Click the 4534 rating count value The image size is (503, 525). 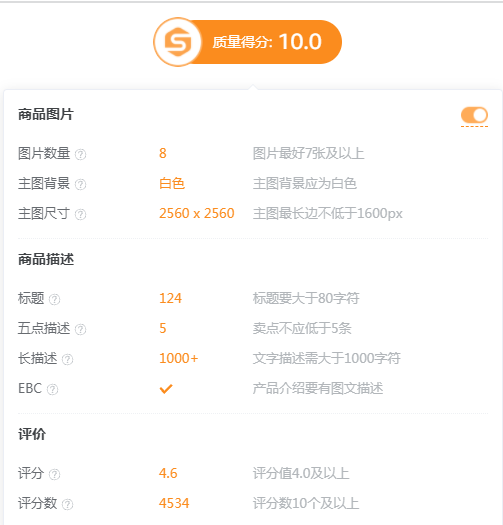coord(174,503)
